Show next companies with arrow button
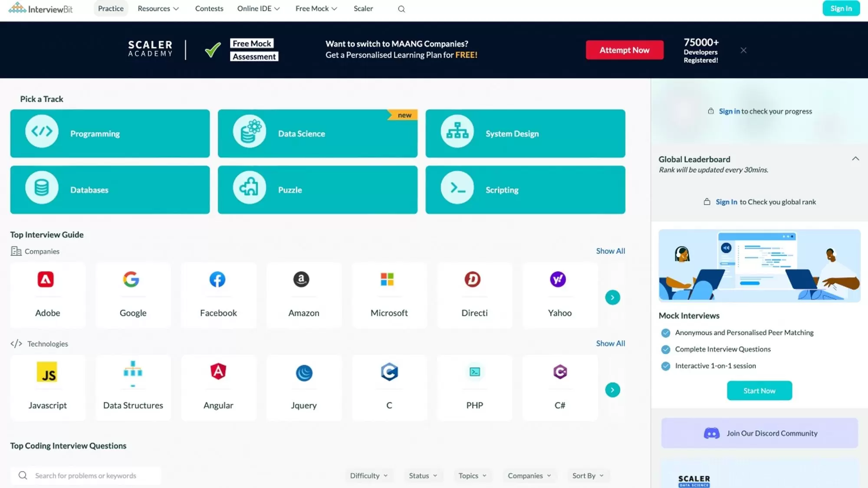 (612, 297)
